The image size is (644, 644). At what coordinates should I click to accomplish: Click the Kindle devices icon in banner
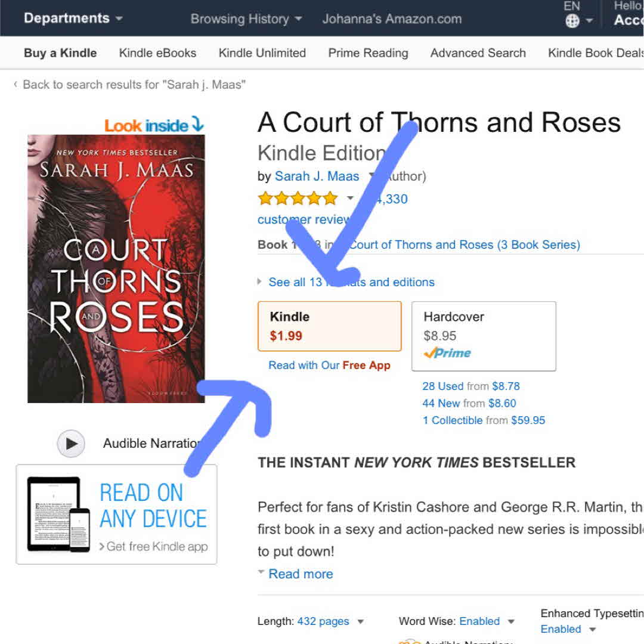(x=58, y=514)
